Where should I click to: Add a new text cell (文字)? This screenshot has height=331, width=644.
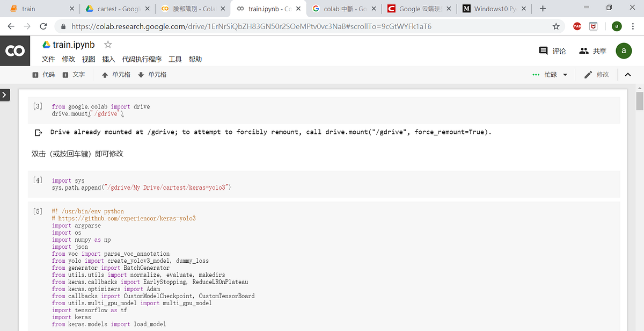click(x=74, y=75)
